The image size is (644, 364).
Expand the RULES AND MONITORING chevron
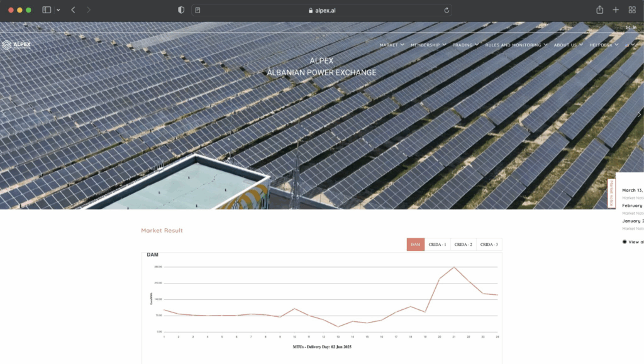tap(545, 45)
